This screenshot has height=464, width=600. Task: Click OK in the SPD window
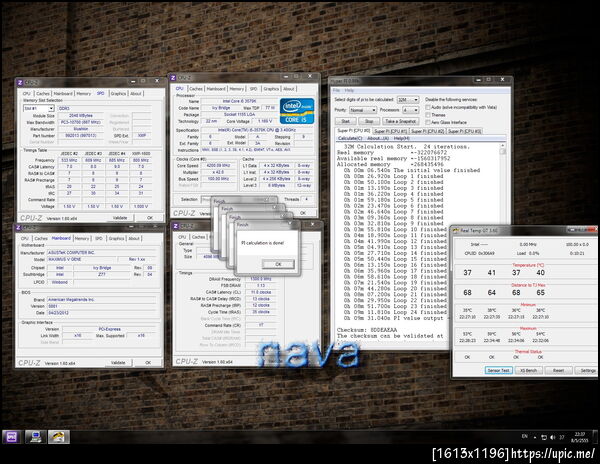[150, 218]
